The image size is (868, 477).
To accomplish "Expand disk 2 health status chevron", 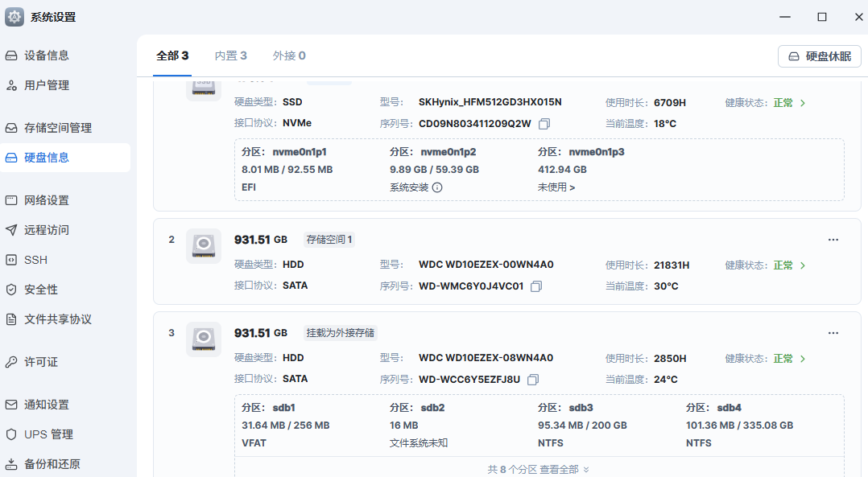I will (x=803, y=266).
